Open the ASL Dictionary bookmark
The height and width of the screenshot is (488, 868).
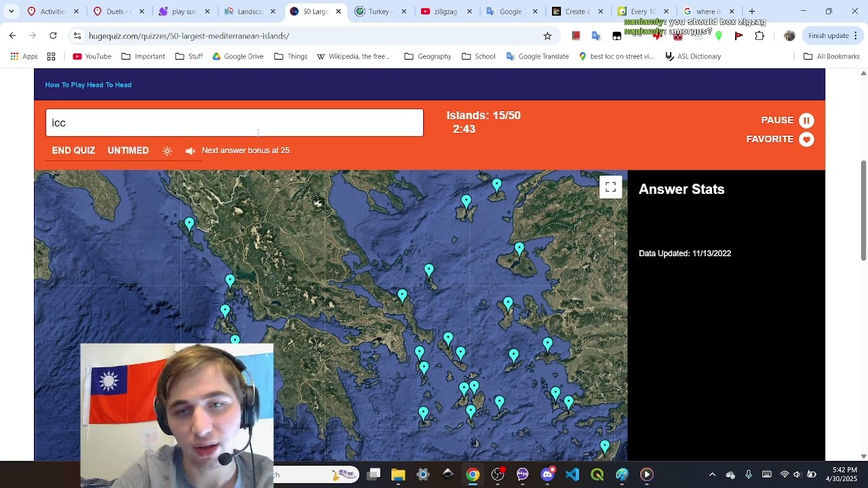[x=692, y=56]
